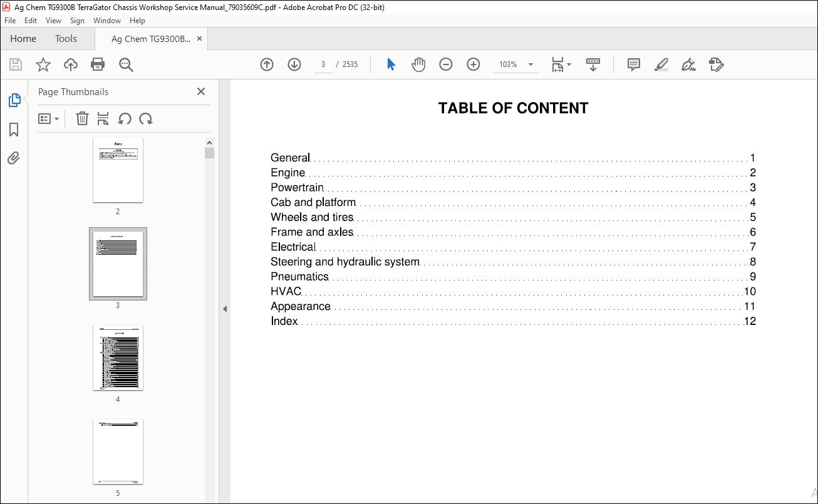
Task: Select page 2 thumbnail
Action: (118, 170)
